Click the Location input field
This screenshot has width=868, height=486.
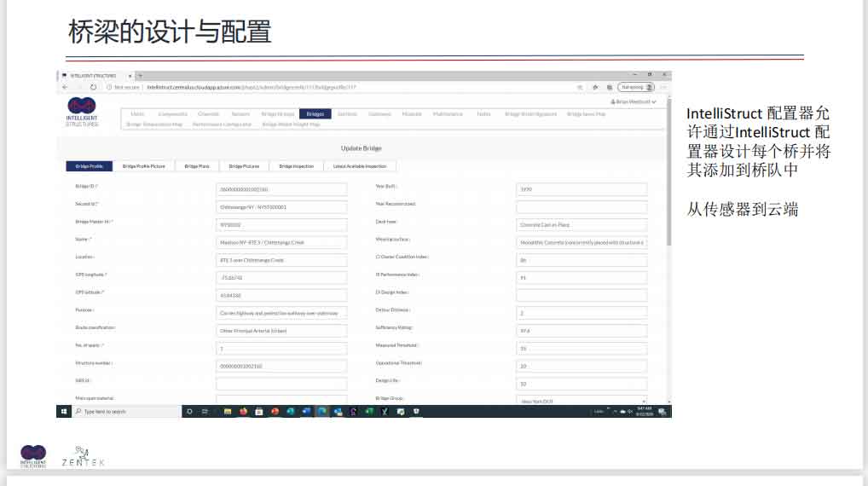coord(281,260)
